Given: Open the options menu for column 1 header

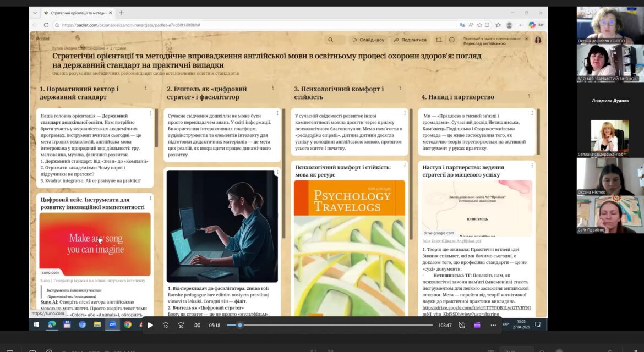Looking at the screenshot, I should click(145, 88).
